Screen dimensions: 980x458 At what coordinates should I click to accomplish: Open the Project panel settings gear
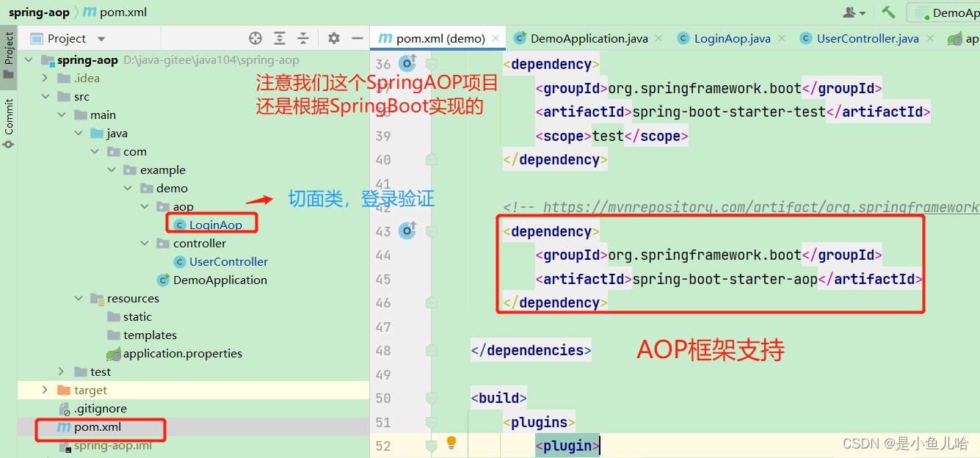coord(334,38)
